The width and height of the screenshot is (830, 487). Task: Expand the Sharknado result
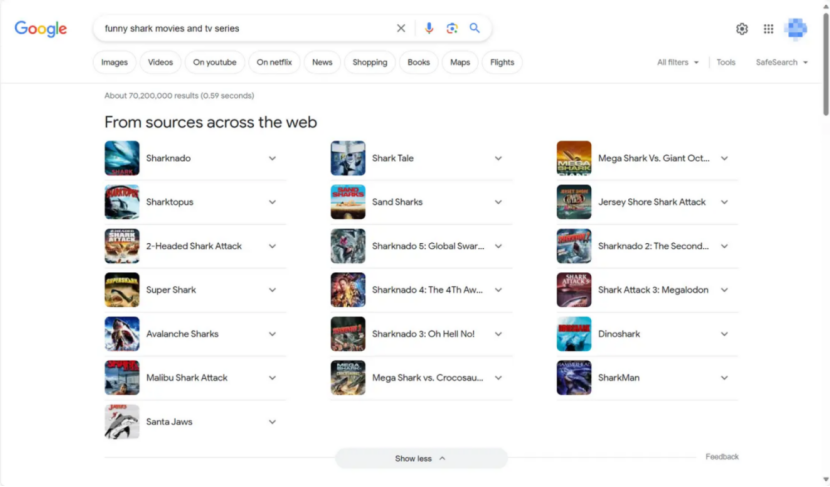coord(272,158)
